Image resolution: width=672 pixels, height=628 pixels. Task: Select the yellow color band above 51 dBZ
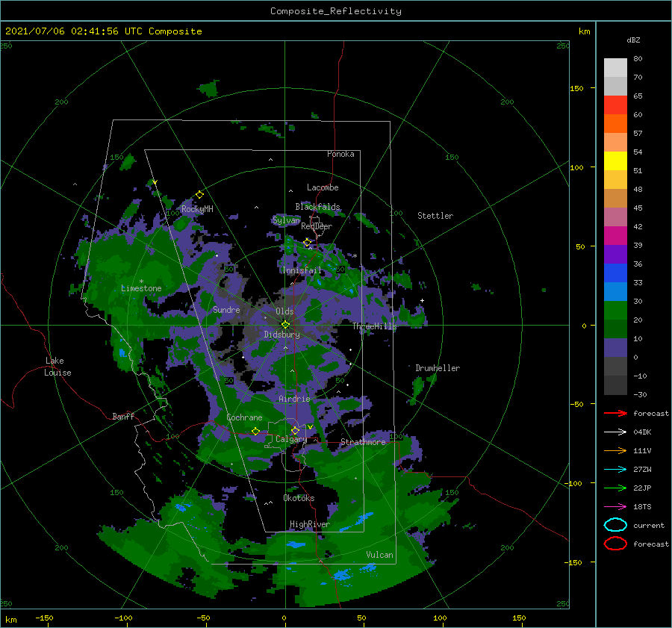[x=615, y=161]
